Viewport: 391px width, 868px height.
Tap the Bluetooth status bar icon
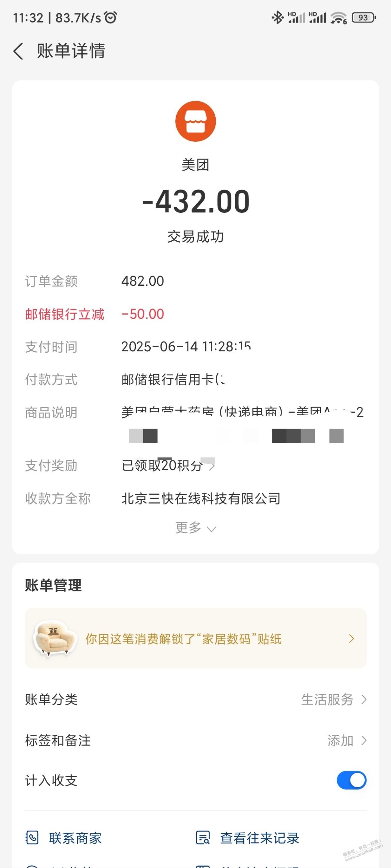tap(277, 18)
